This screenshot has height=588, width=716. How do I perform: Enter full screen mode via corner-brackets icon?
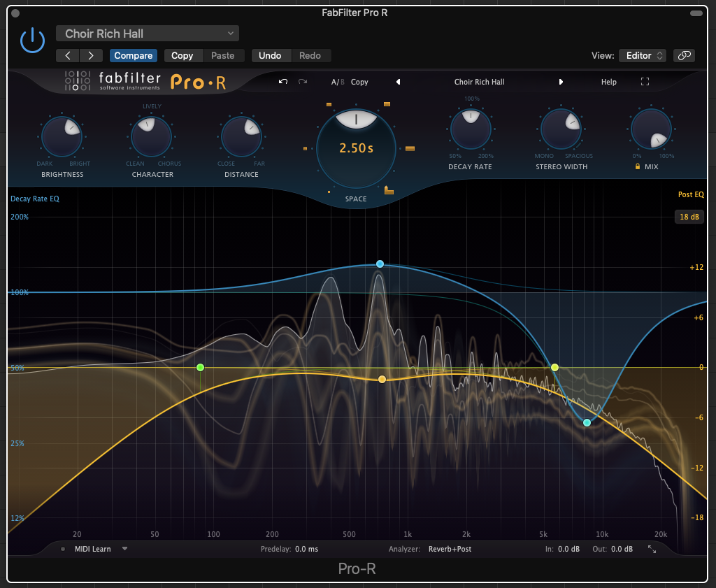[x=645, y=82]
